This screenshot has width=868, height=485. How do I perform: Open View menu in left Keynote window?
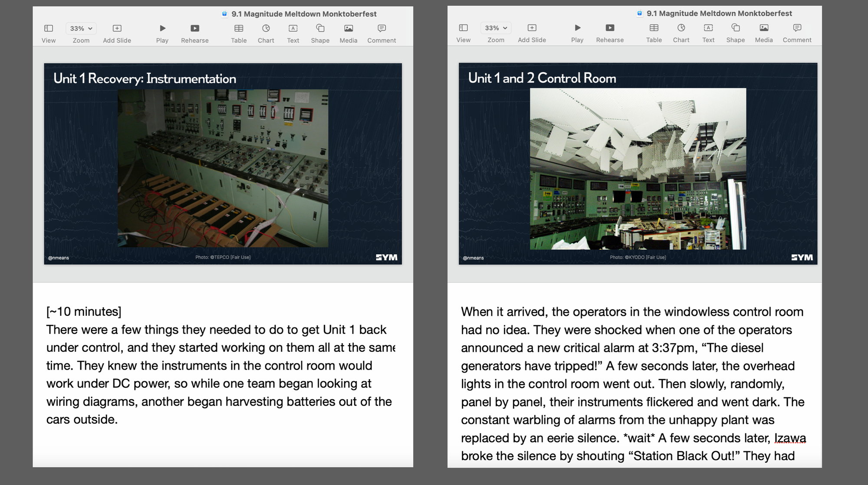click(x=49, y=33)
